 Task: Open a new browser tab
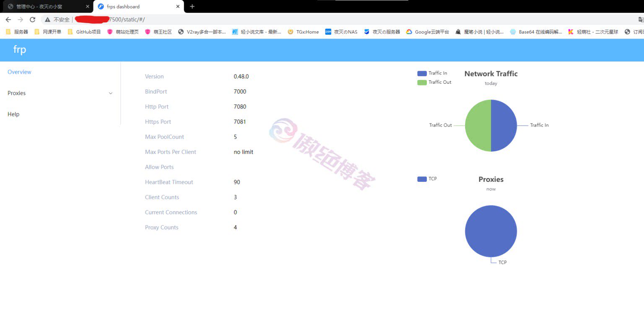(192, 6)
